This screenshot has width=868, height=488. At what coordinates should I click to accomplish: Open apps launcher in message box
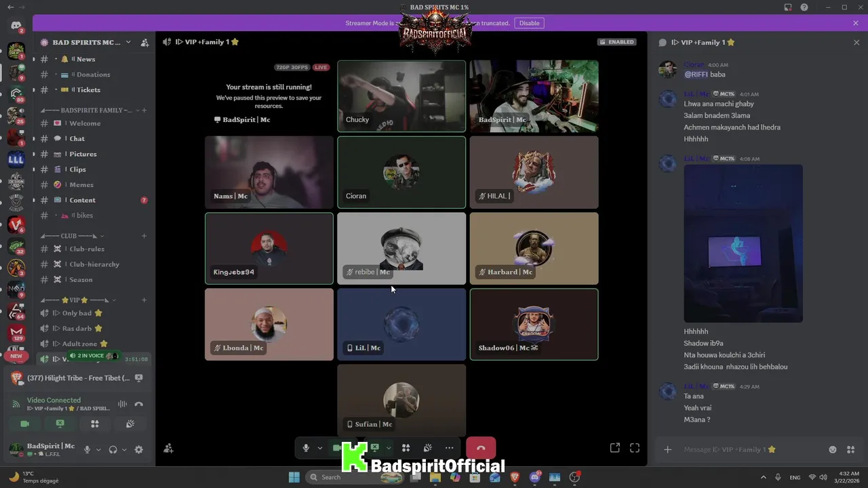(851, 449)
